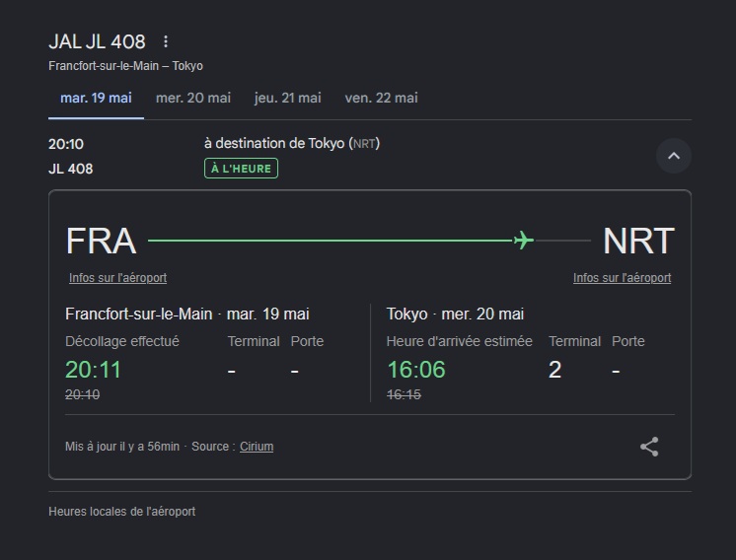
Task: Click the arrival Terminal value 2
Action: (554, 370)
